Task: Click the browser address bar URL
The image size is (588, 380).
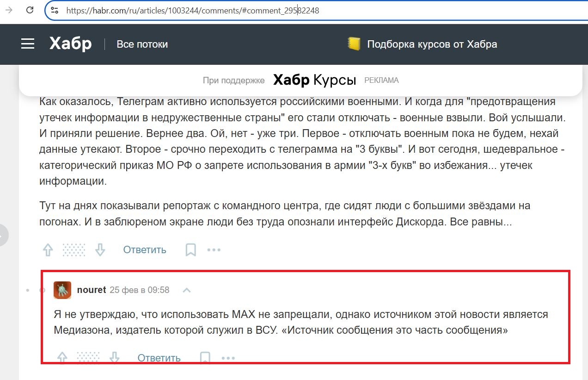Action: [192, 10]
